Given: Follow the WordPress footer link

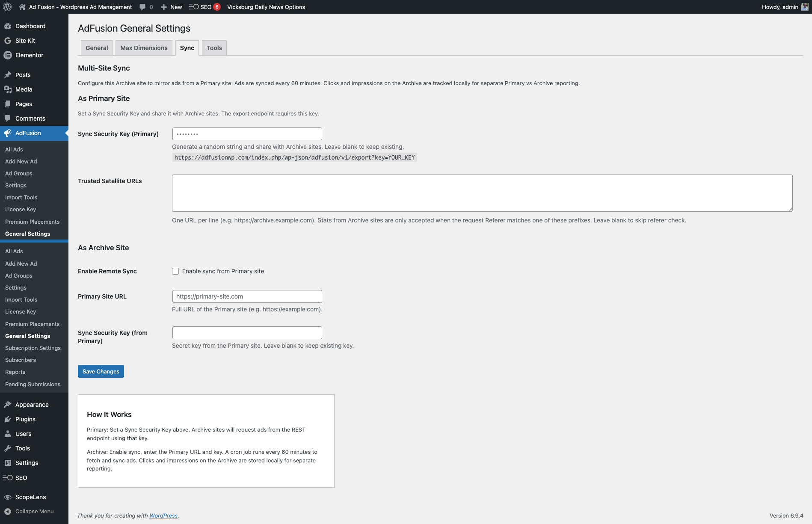Looking at the screenshot, I should pos(163,515).
